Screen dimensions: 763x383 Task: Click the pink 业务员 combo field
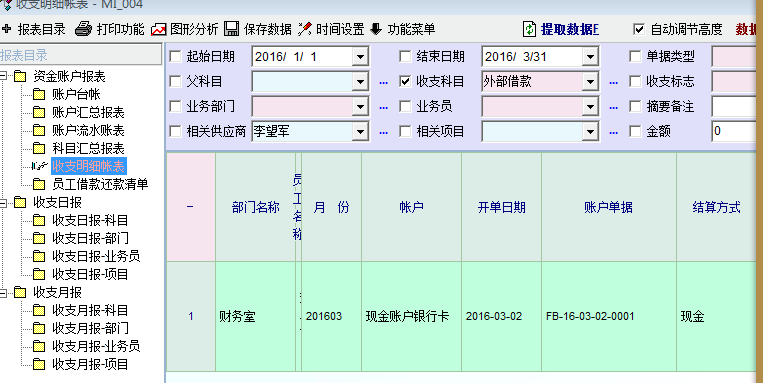[533, 107]
